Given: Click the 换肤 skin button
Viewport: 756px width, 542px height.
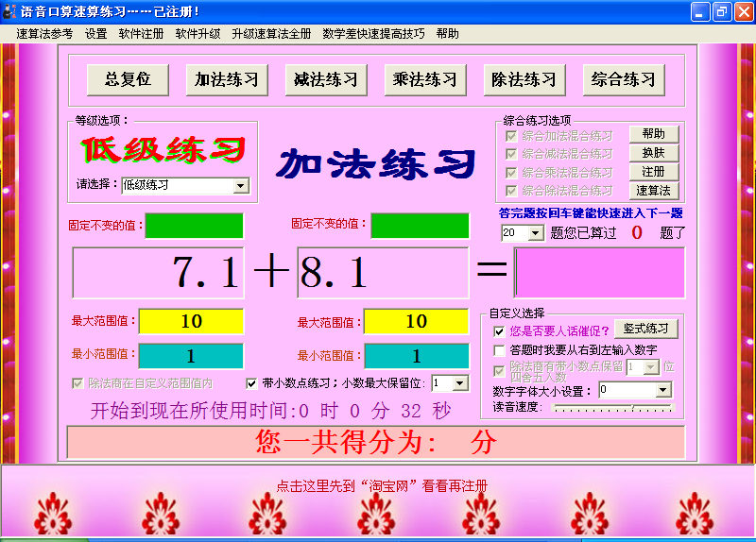Looking at the screenshot, I should point(654,153).
